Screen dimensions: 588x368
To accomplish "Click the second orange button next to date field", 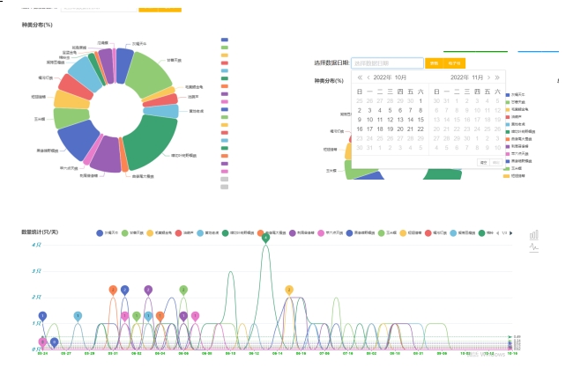I will 455,63.
